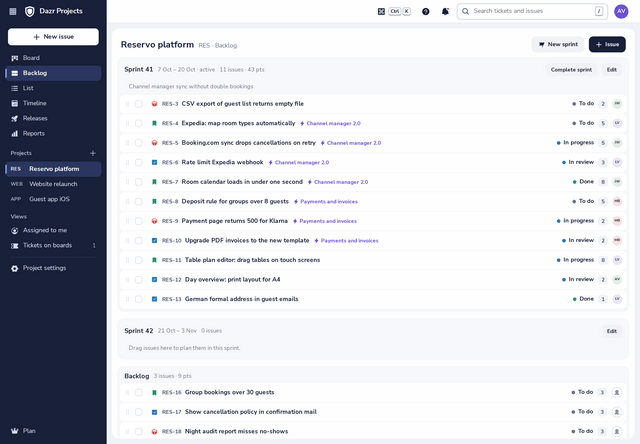
Task: Open In progress status of RES-11
Action: [575, 260]
